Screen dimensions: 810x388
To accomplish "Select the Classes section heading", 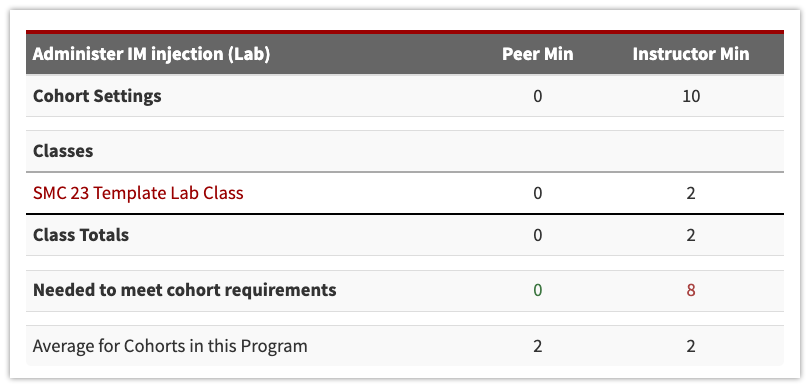I will tap(63, 151).
